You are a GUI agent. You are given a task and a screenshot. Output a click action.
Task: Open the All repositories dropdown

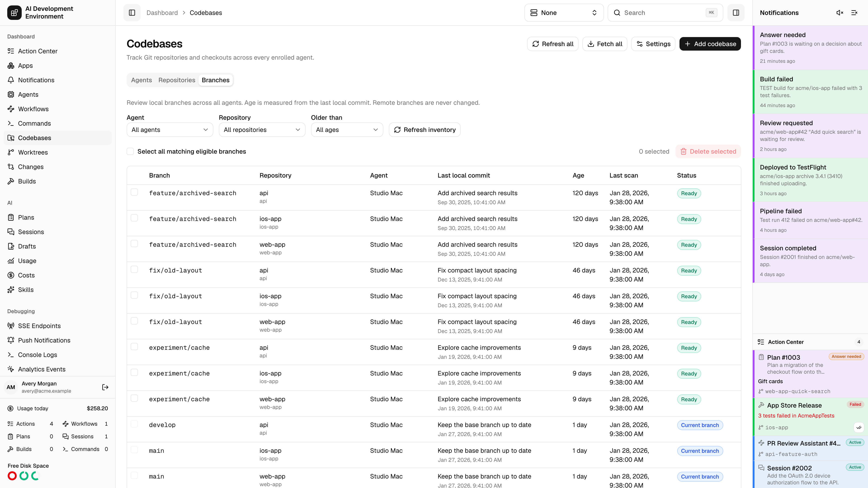(x=262, y=130)
